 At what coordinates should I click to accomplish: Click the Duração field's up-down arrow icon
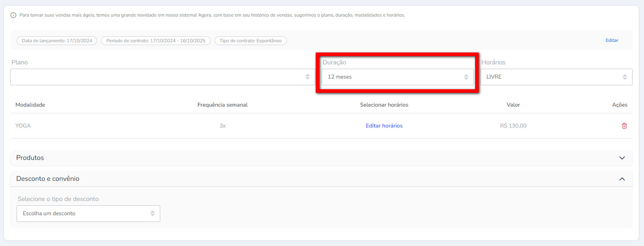(466, 77)
